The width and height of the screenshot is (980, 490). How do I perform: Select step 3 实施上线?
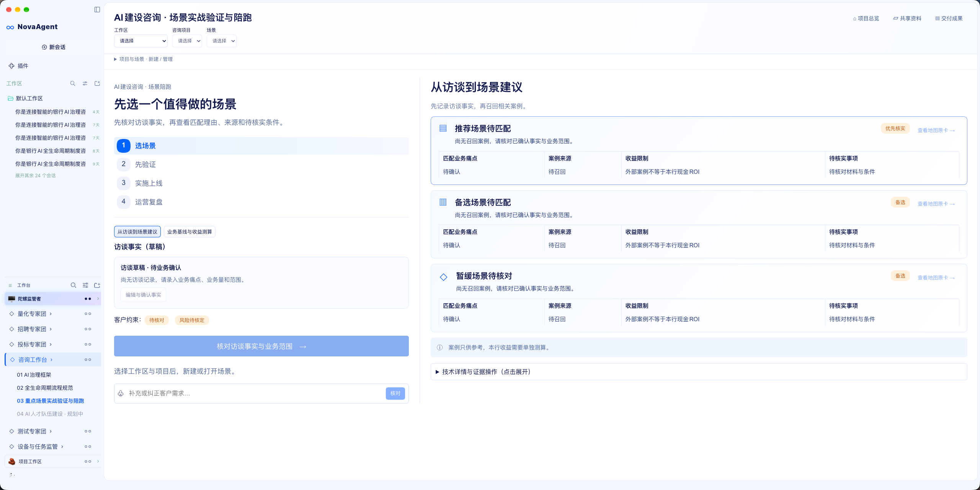tap(261, 183)
